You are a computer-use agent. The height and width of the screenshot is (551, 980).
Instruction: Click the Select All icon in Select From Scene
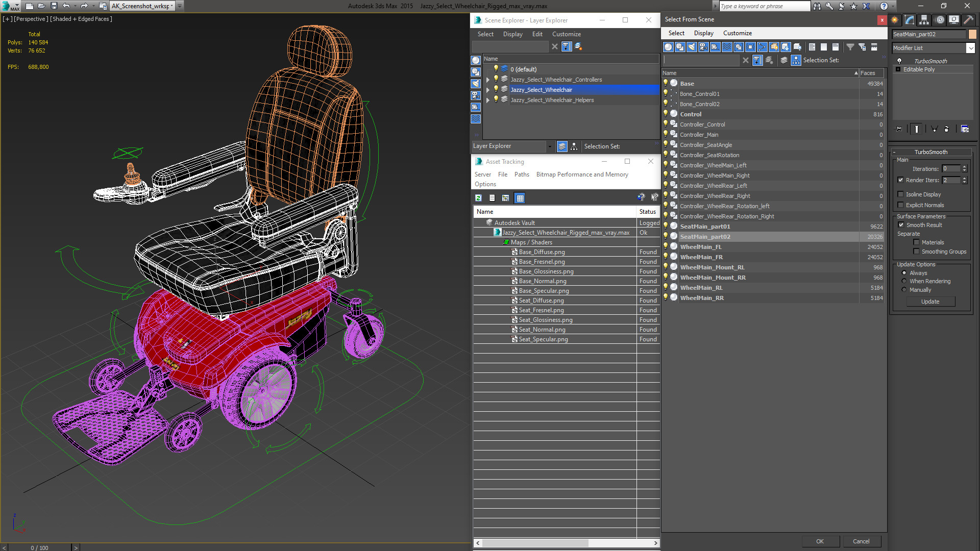click(x=812, y=47)
